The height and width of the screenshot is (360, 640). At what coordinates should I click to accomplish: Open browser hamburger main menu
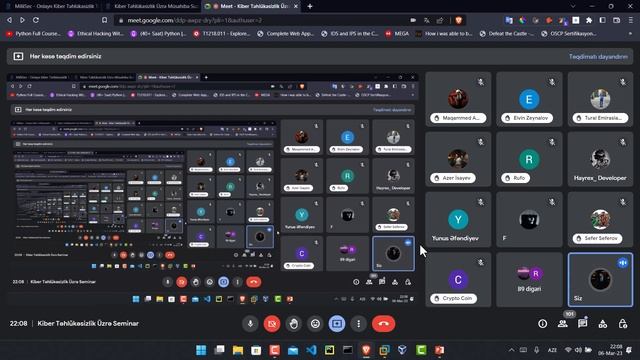click(631, 20)
